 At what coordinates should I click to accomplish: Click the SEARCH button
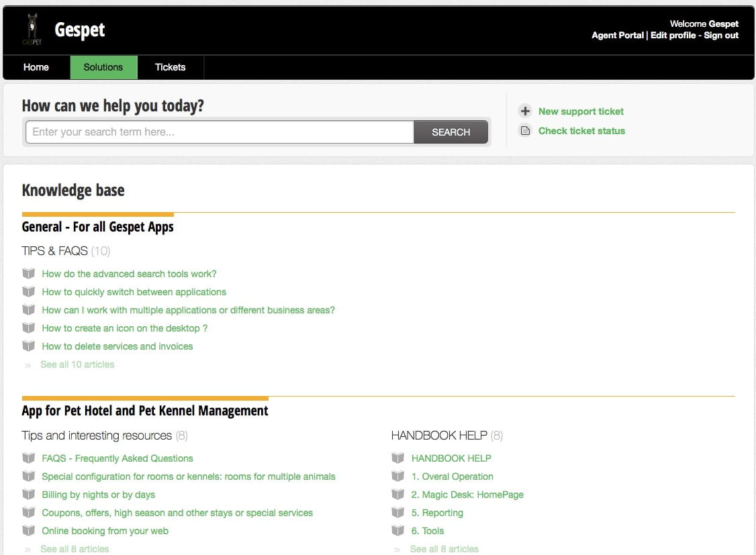451,132
